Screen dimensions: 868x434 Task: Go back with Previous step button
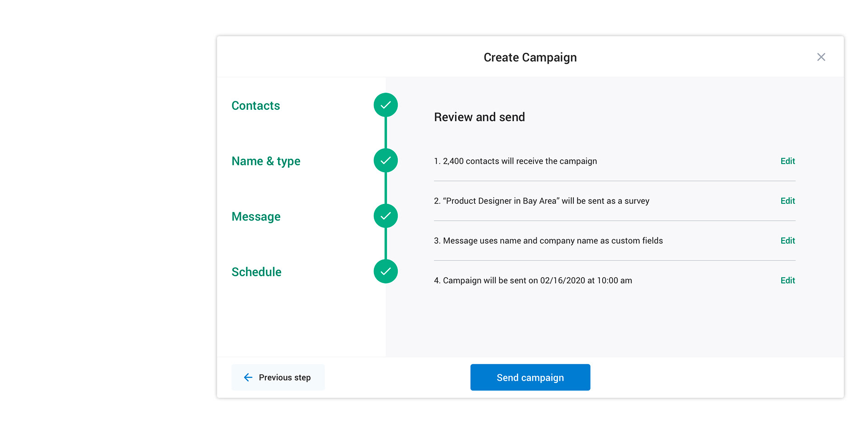(278, 377)
